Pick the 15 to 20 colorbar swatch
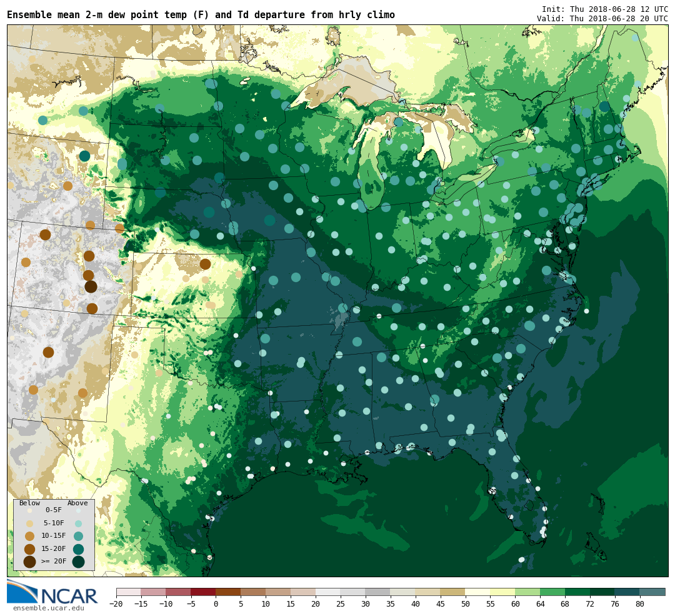The image size is (675, 616). coord(303,592)
